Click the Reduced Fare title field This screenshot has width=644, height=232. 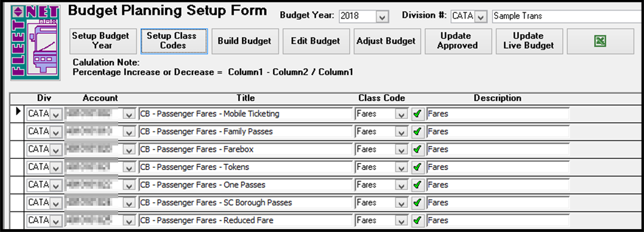[x=246, y=220]
